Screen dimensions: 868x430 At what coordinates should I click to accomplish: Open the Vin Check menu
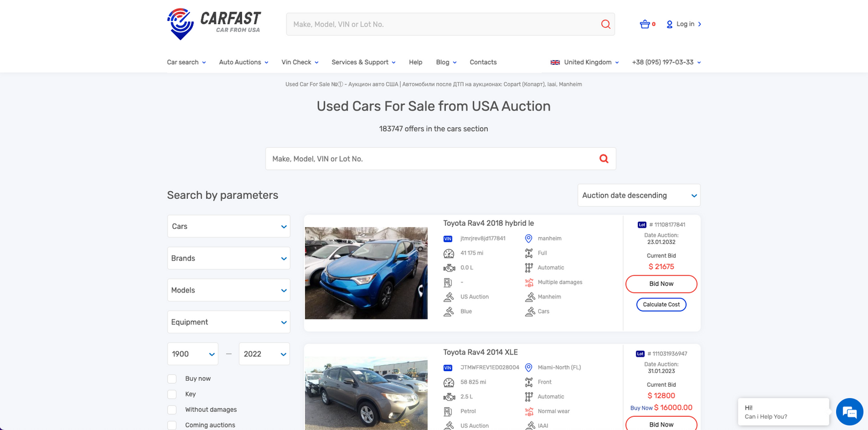[299, 62]
